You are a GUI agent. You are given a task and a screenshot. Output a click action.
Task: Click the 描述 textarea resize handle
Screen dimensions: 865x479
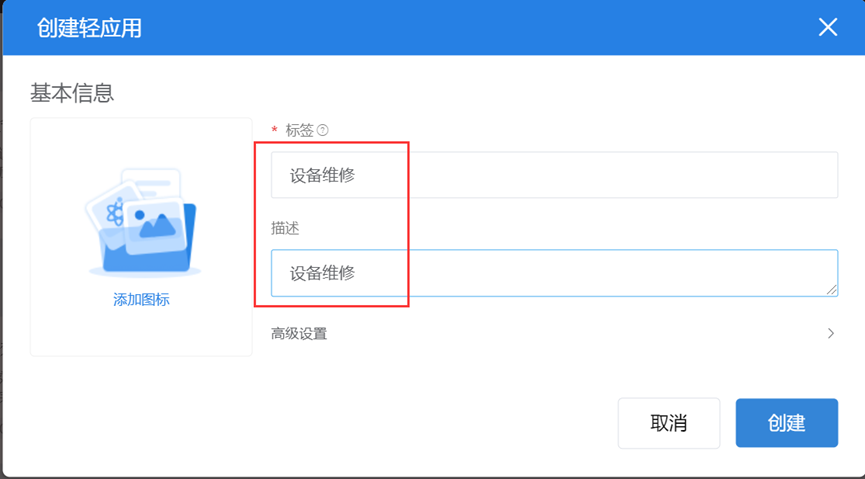(x=832, y=290)
